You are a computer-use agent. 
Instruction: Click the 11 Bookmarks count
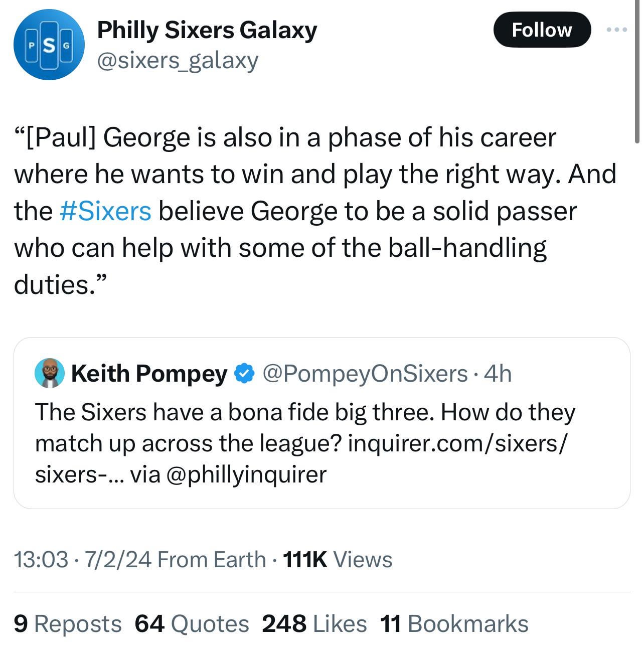tap(454, 624)
